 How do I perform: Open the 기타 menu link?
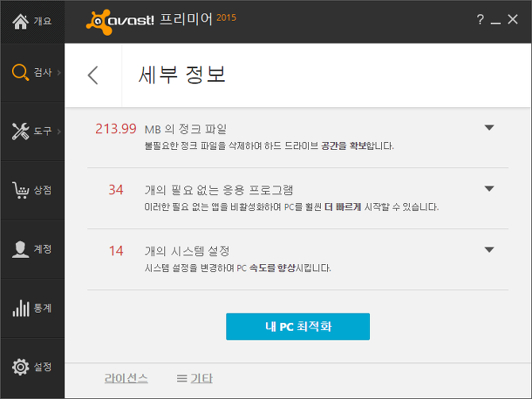click(195, 378)
